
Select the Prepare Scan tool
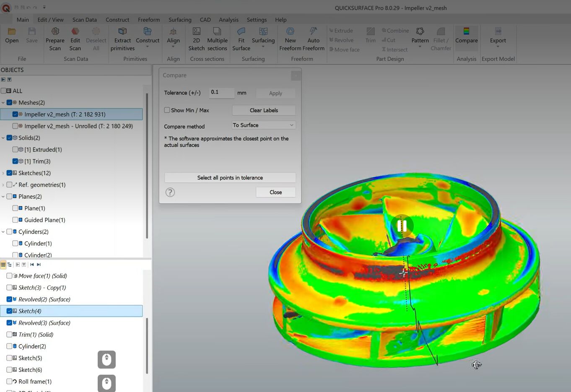coord(55,39)
